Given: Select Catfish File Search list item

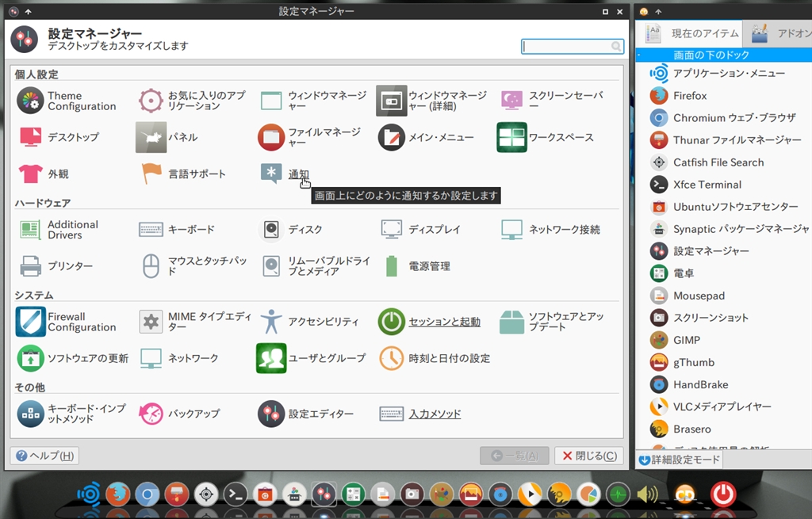Looking at the screenshot, I should click(x=724, y=162).
